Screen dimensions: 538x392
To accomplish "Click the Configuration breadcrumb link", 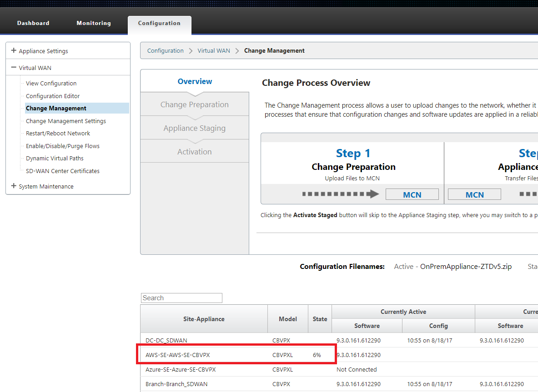I will (x=166, y=51).
